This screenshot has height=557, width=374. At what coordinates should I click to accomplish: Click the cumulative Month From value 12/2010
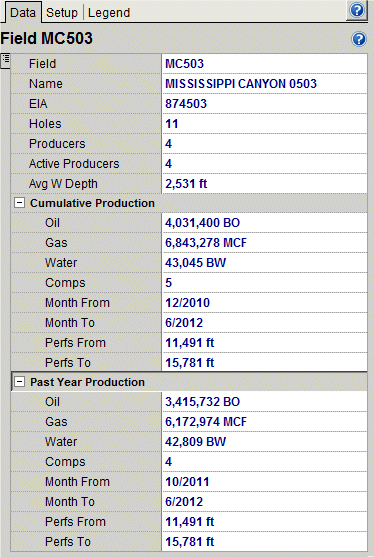[x=188, y=303]
